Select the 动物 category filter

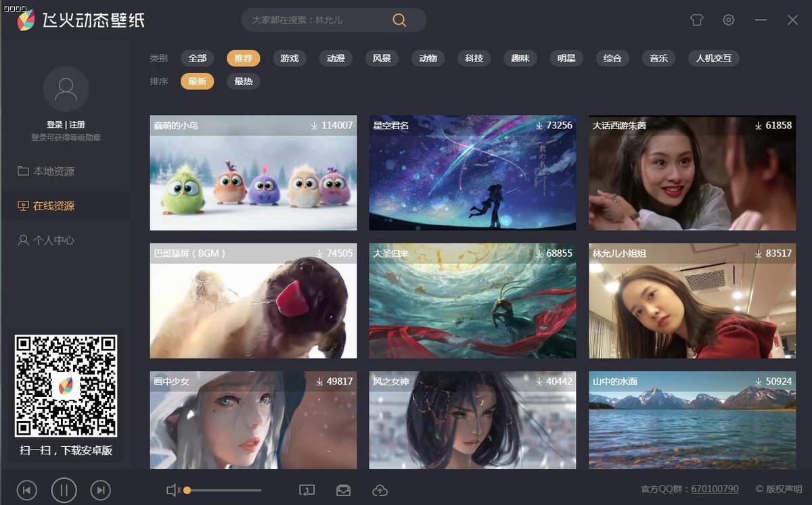[x=428, y=58]
